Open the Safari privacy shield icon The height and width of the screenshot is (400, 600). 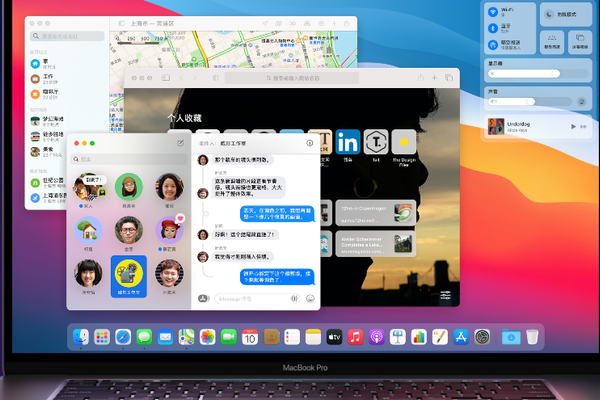click(x=215, y=78)
